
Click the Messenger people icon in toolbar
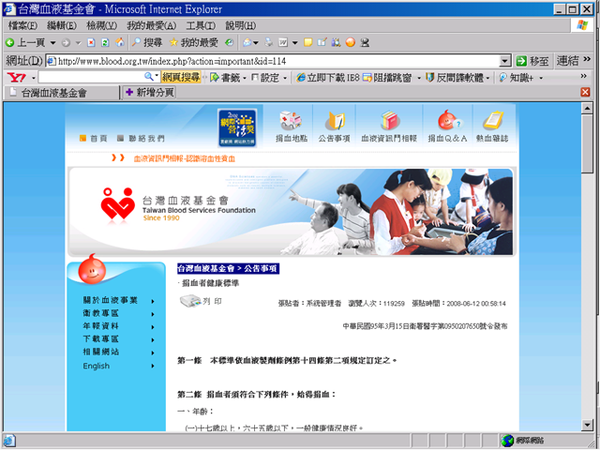pos(336,42)
